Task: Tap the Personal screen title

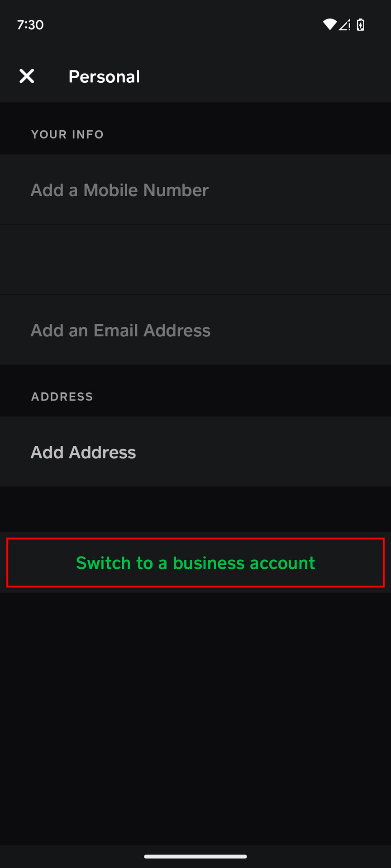Action: tap(104, 76)
